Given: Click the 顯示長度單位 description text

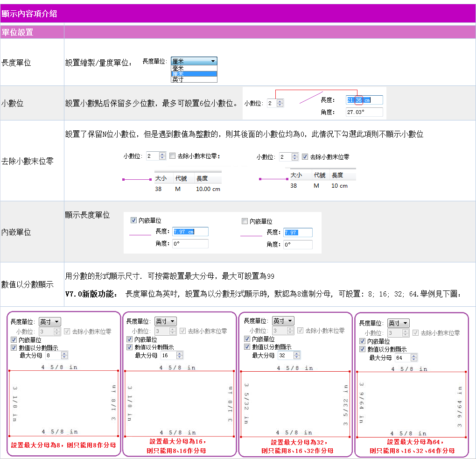Looking at the screenshot, I should (87, 215).
